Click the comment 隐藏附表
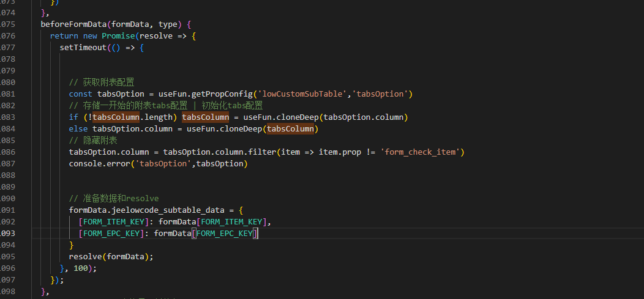 tap(96, 140)
